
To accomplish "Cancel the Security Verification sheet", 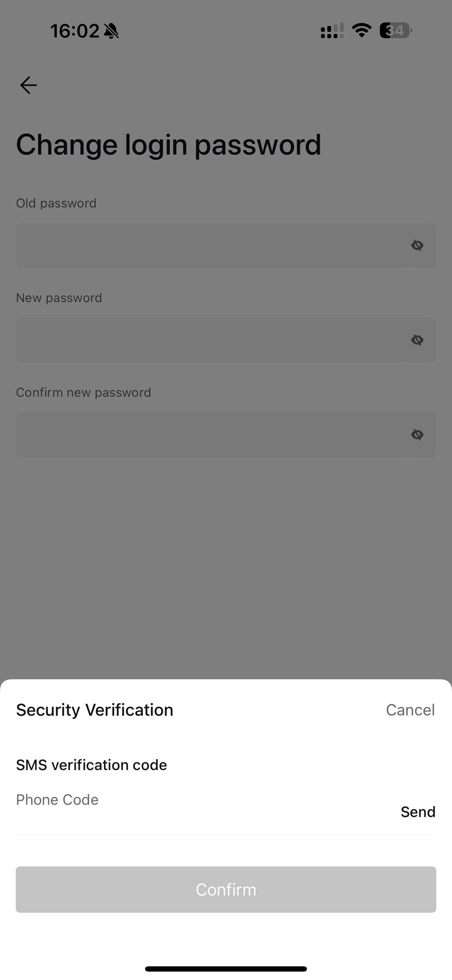I will tap(410, 710).
